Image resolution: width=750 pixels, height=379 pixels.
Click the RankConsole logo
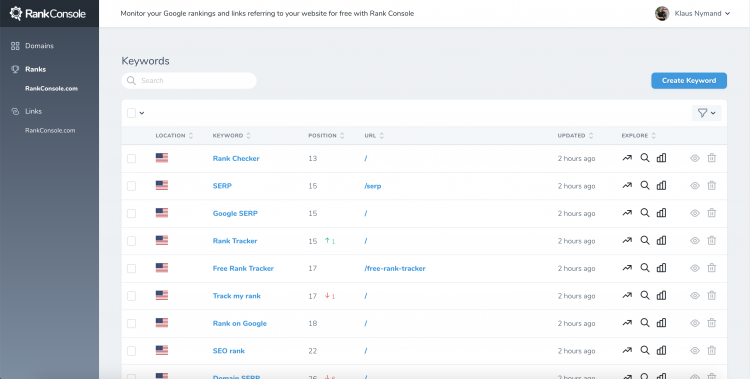click(48, 13)
